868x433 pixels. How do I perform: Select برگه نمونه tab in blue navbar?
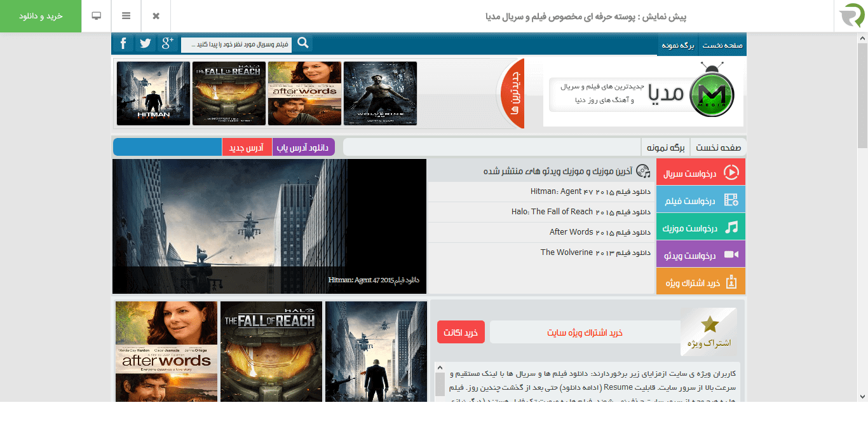(x=677, y=45)
